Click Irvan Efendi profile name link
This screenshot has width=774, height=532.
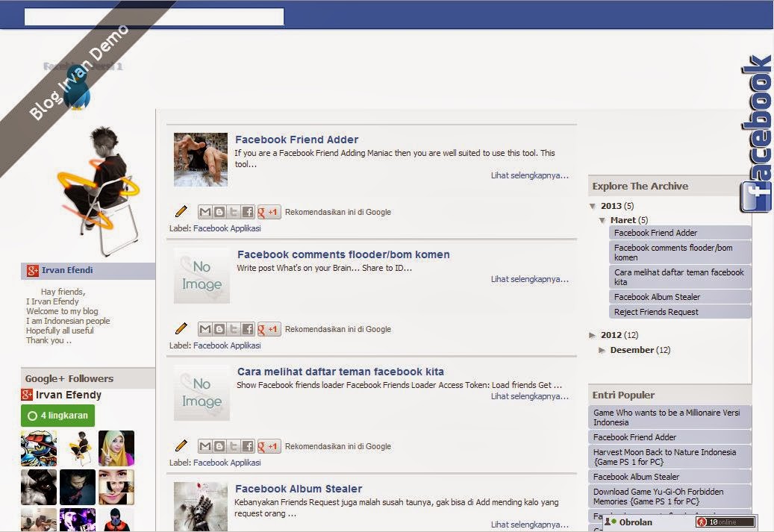pos(67,270)
